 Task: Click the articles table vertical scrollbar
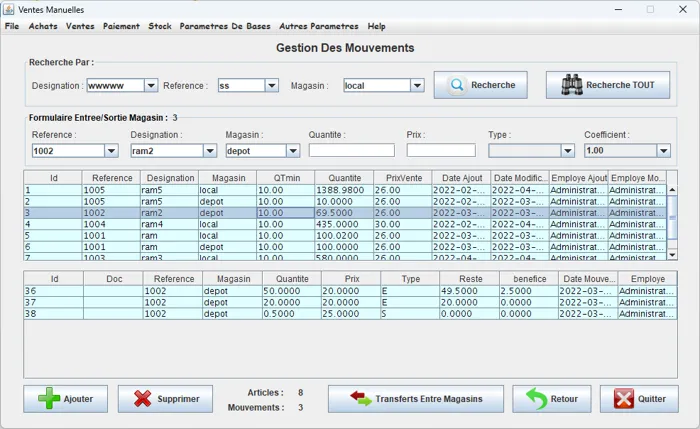click(x=672, y=215)
